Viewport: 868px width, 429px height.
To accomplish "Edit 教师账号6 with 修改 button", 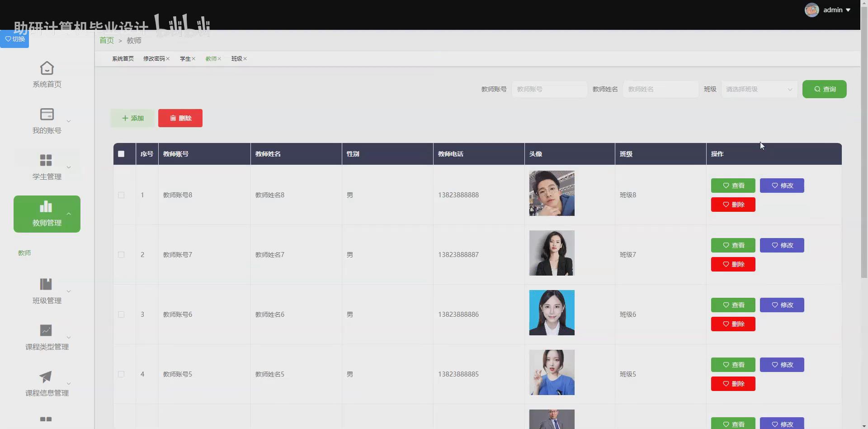I will point(782,305).
